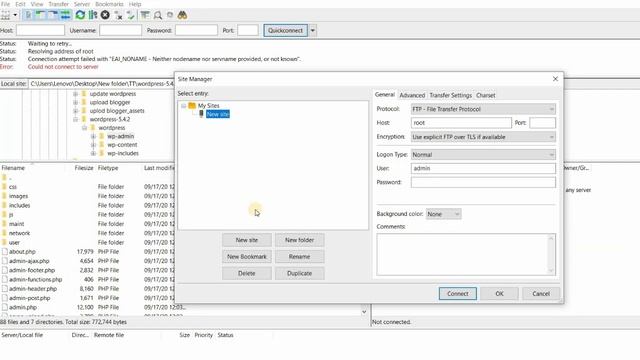Switch to the Advanced tab
The width and height of the screenshot is (640, 360).
pyautogui.click(x=412, y=95)
